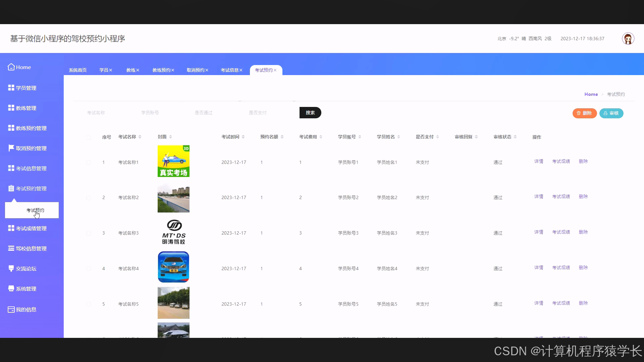Screen dimensions: 644x362
Task: Toggle the select-all header checkbox
Action: click(89, 137)
